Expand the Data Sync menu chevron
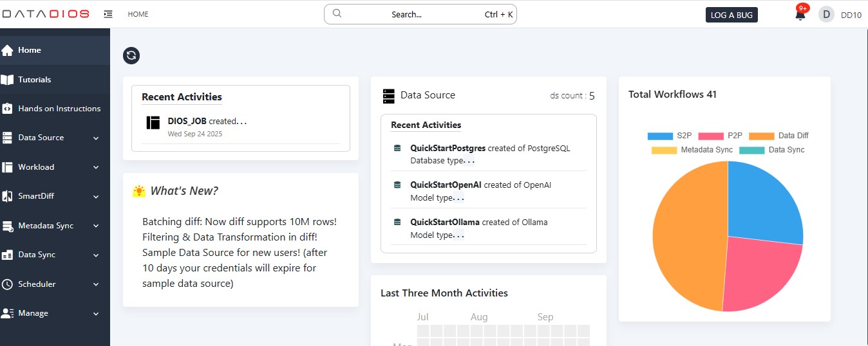This screenshot has width=868, height=346. coord(96,255)
